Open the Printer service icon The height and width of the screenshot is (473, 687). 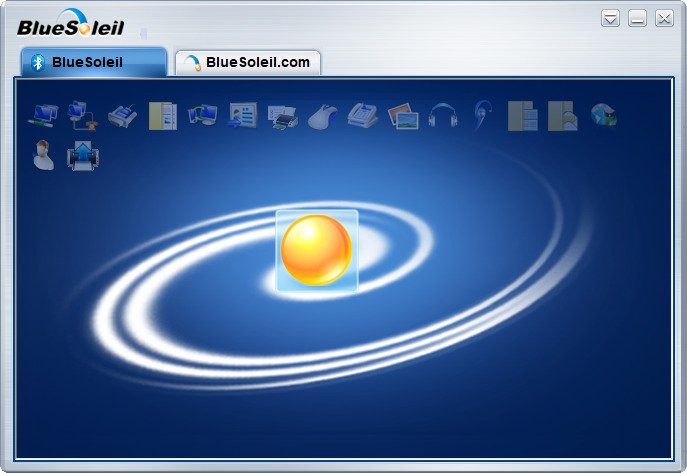(283, 116)
